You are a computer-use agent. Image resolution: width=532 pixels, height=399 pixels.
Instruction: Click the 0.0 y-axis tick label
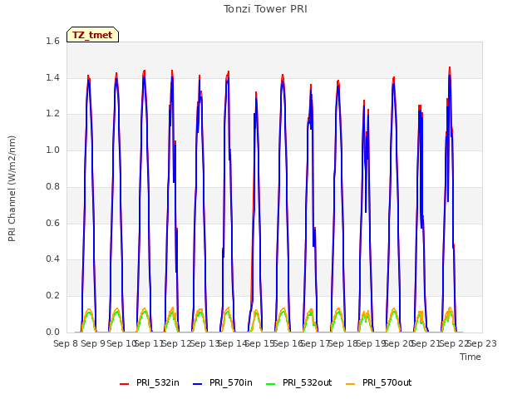pos(52,332)
